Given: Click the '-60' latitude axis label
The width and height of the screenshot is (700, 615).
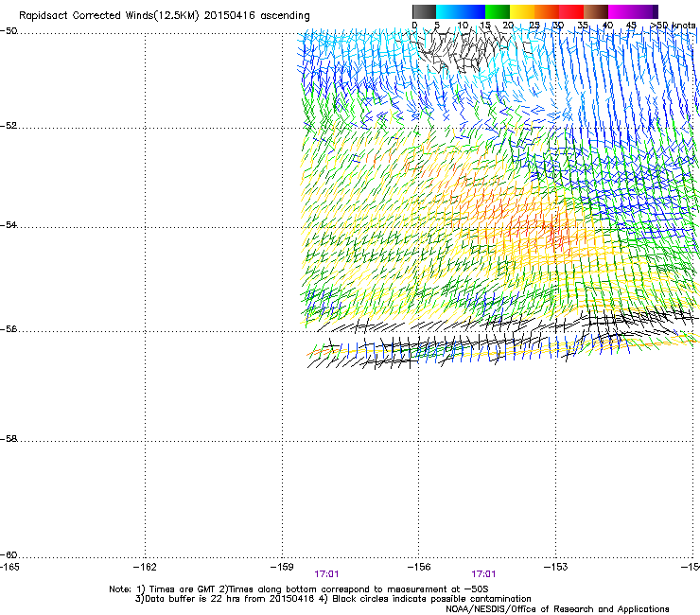Looking at the screenshot, I should (x=9, y=555).
